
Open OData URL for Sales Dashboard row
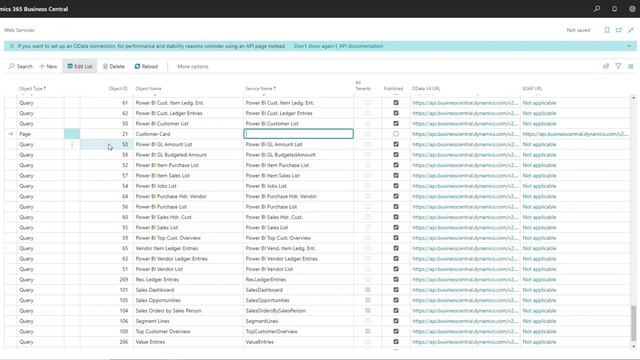[x=465, y=290]
